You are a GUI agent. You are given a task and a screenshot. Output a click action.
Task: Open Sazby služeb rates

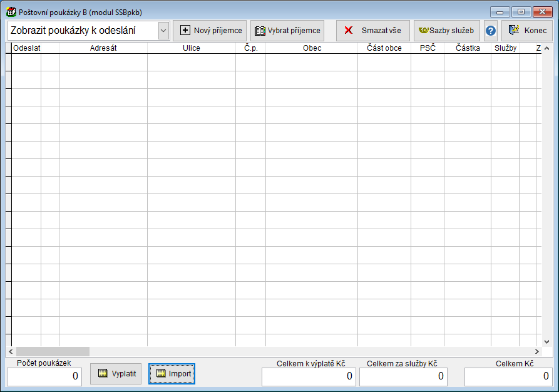point(446,31)
